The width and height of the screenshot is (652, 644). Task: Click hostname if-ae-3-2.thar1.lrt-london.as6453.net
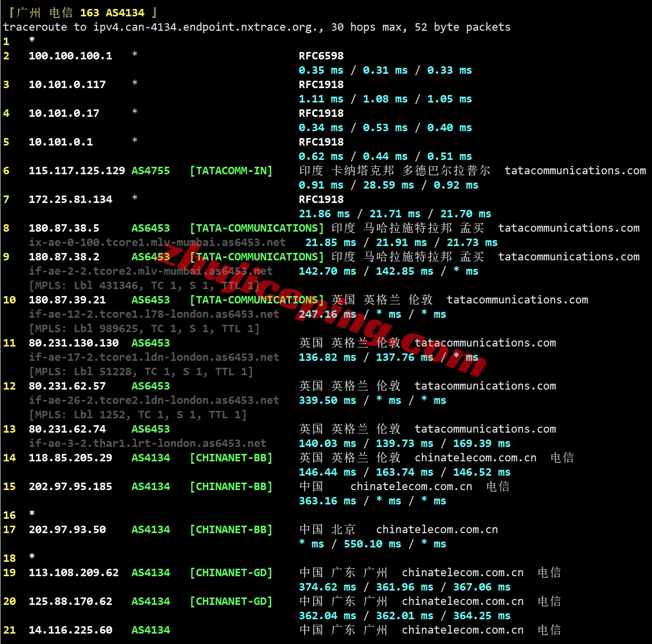pyautogui.click(x=147, y=444)
